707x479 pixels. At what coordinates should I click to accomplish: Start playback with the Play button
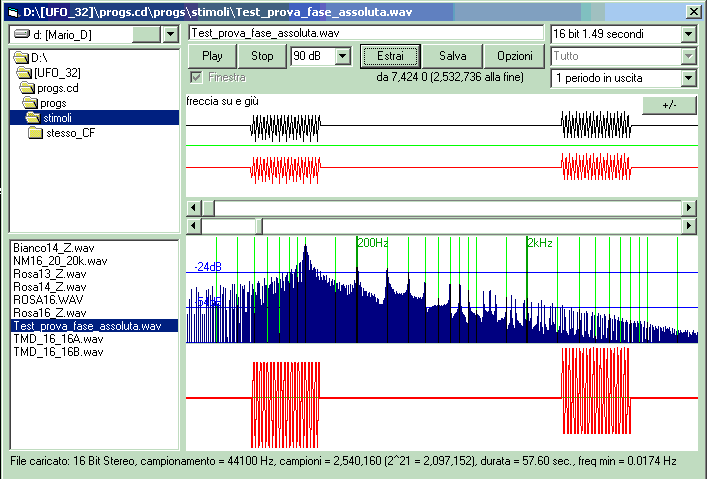[x=212, y=56]
